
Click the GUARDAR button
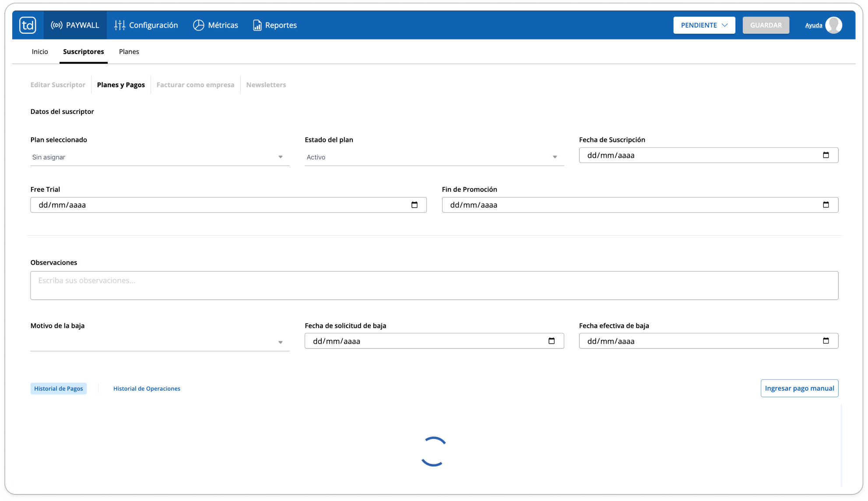pyautogui.click(x=766, y=25)
